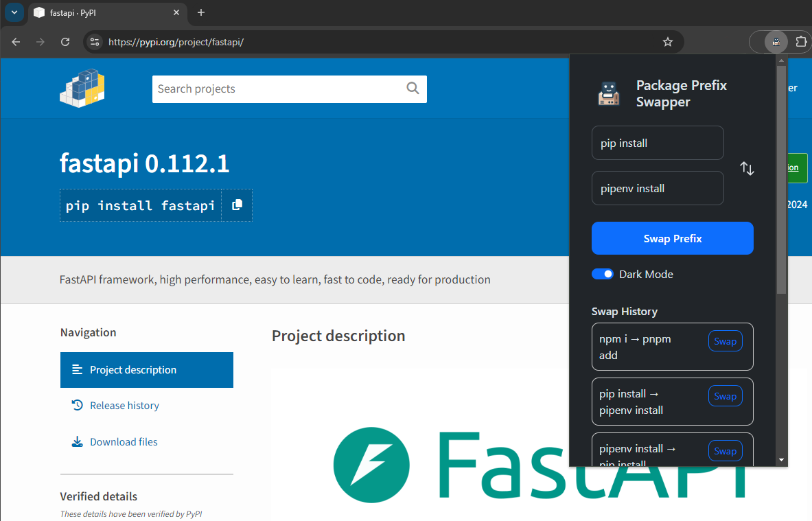This screenshot has width=812, height=521.
Task: Click the pipenv install prefix field
Action: coord(657,188)
